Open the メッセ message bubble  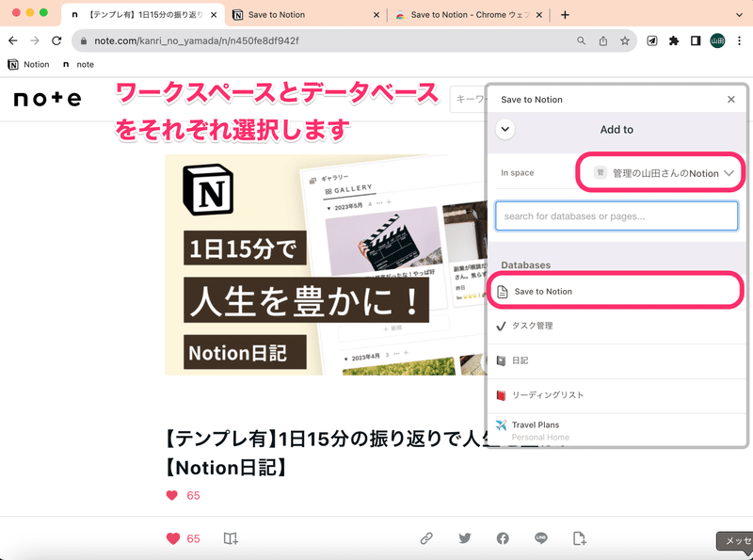pyautogui.click(x=735, y=542)
